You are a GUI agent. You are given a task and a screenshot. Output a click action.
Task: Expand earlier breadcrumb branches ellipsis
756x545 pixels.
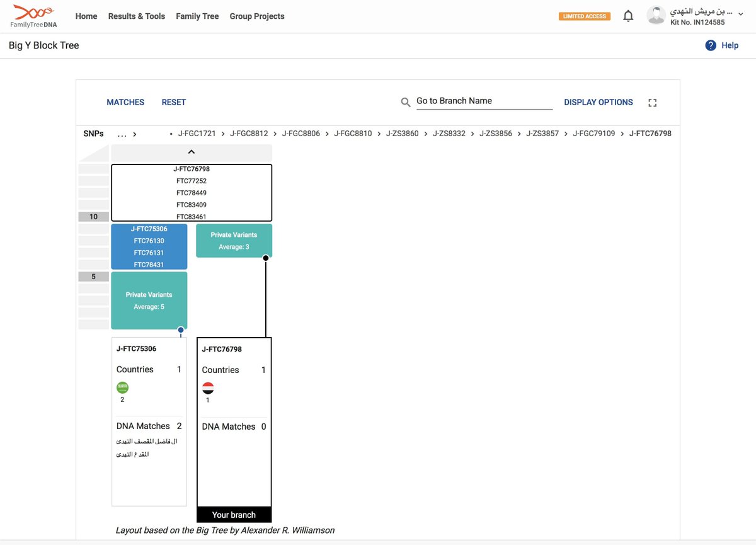[x=122, y=134]
